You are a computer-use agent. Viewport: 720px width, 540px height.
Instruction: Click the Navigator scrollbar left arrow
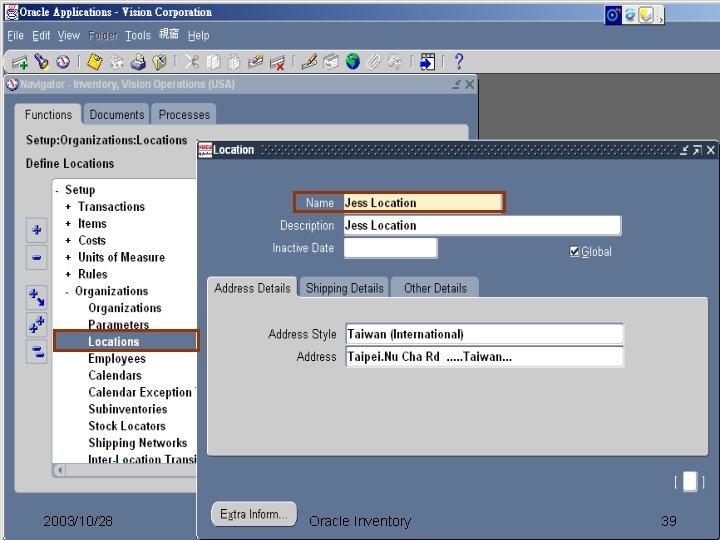(60, 470)
